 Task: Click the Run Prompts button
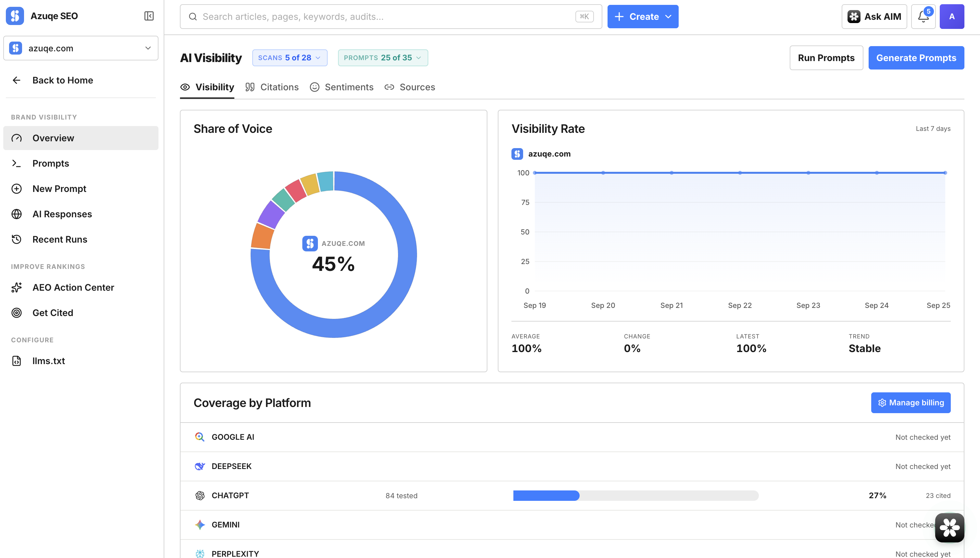pyautogui.click(x=826, y=58)
